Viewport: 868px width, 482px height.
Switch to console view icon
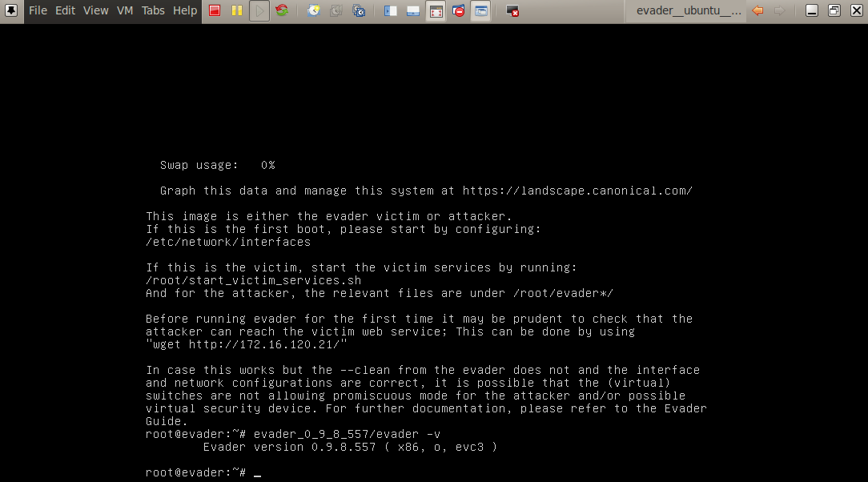tap(480, 11)
